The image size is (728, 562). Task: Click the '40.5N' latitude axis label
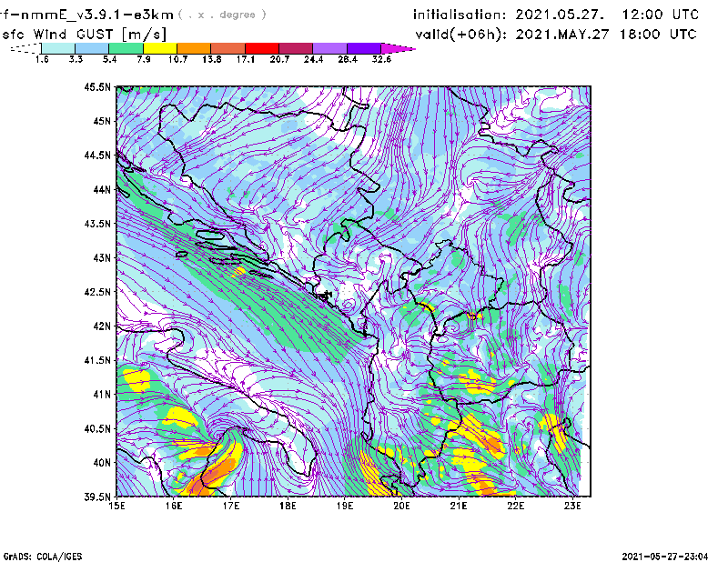tap(97, 428)
